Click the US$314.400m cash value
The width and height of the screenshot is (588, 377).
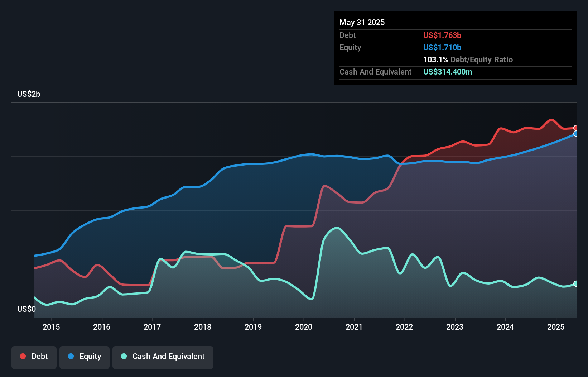pyautogui.click(x=448, y=72)
